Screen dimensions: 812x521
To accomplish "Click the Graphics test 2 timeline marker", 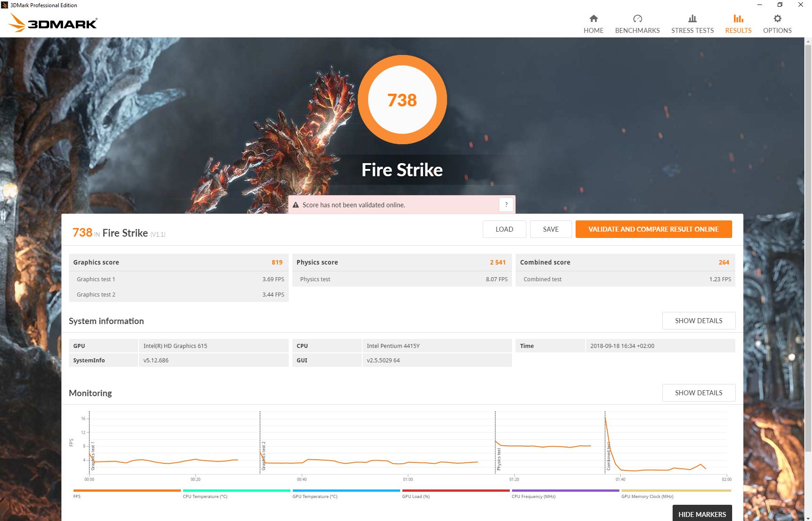I will coord(263,456).
